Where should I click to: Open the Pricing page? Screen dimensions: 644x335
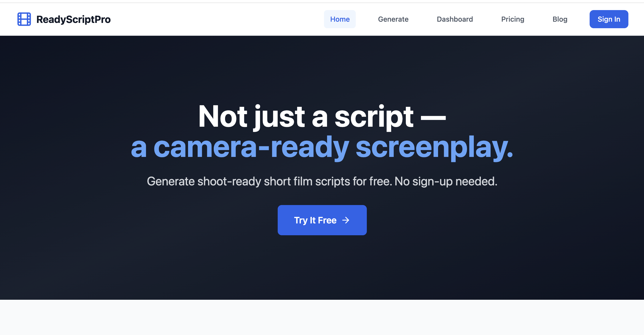(x=513, y=19)
